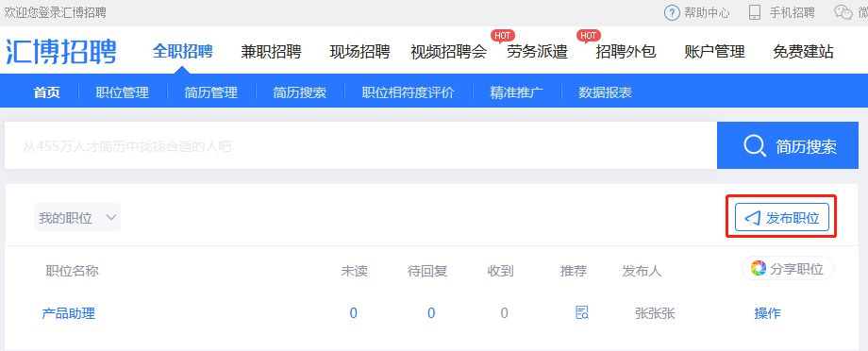Screen dimensions: 868x351
Task: Open 数据报表 in the submenu
Action: pos(605,92)
